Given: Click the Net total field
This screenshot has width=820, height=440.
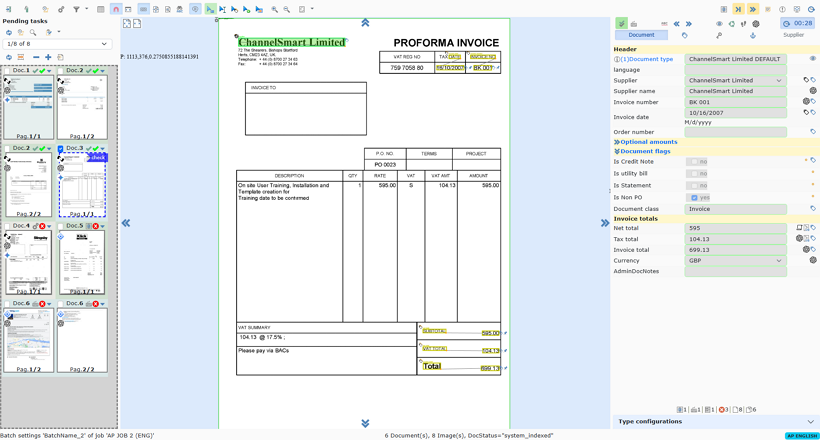Looking at the screenshot, I should 735,228.
